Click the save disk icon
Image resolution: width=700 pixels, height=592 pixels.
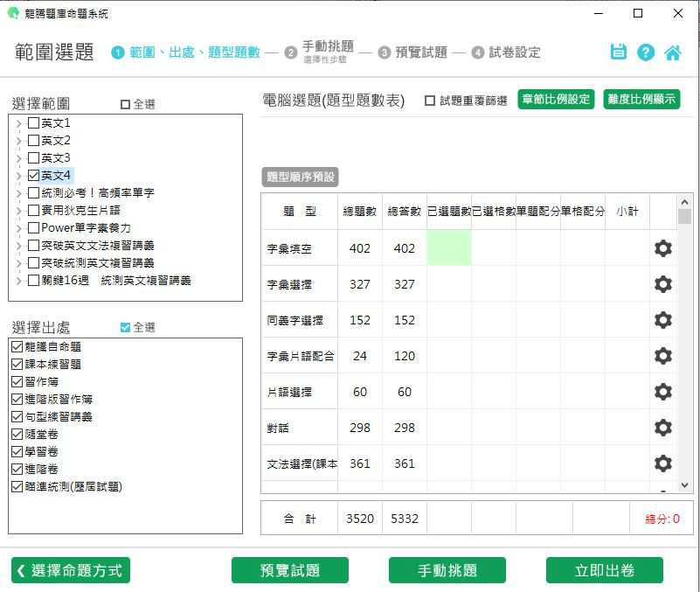tap(619, 52)
